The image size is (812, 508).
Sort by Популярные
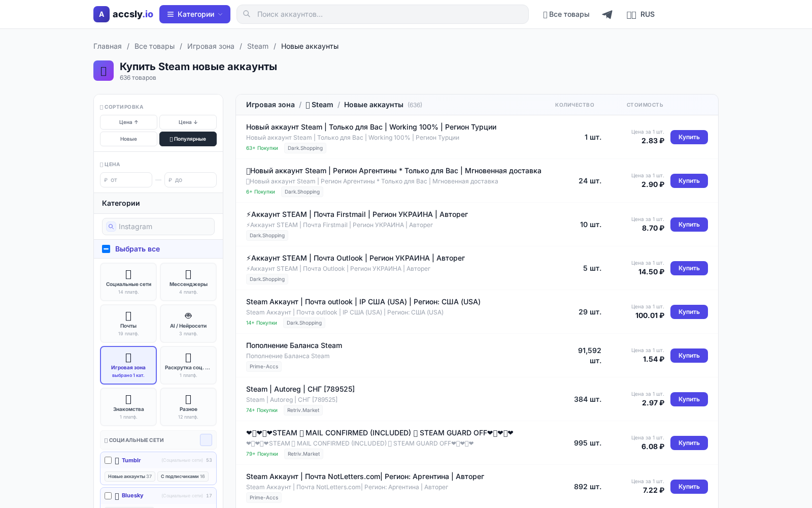click(188, 139)
